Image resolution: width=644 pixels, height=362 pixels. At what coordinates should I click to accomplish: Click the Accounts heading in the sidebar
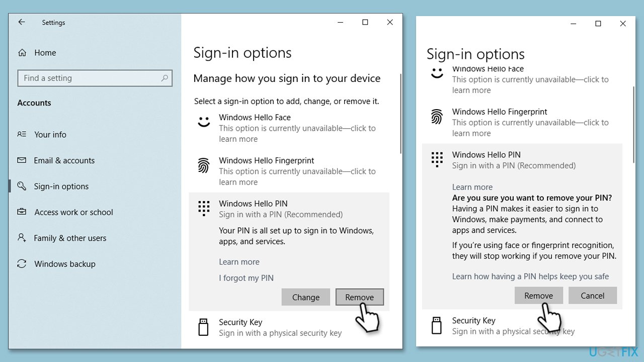(34, 103)
